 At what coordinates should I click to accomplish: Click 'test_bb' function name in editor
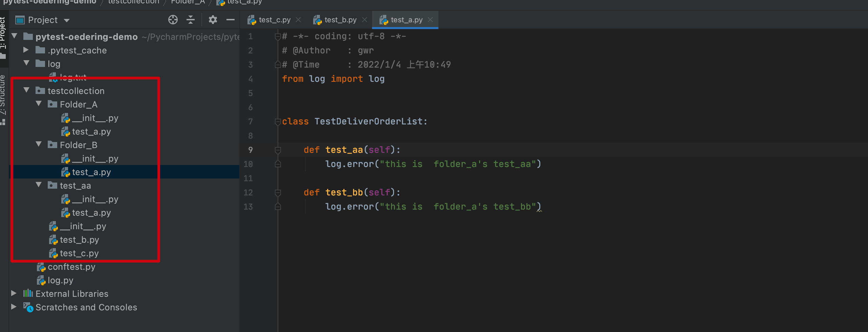click(x=344, y=192)
